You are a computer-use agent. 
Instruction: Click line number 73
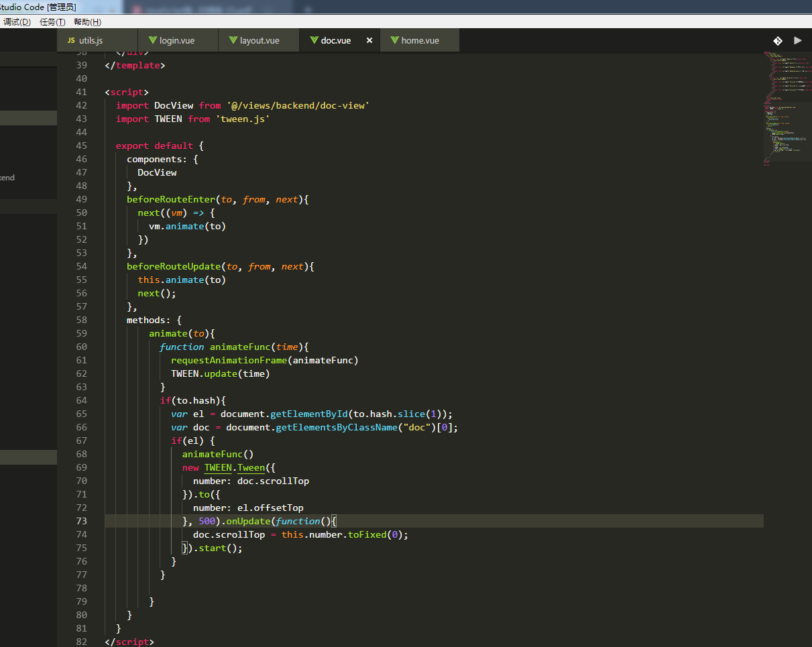tap(82, 521)
